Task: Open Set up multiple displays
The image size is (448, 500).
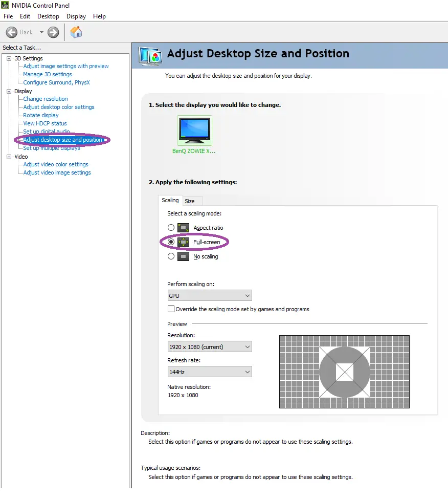Action: (x=52, y=148)
